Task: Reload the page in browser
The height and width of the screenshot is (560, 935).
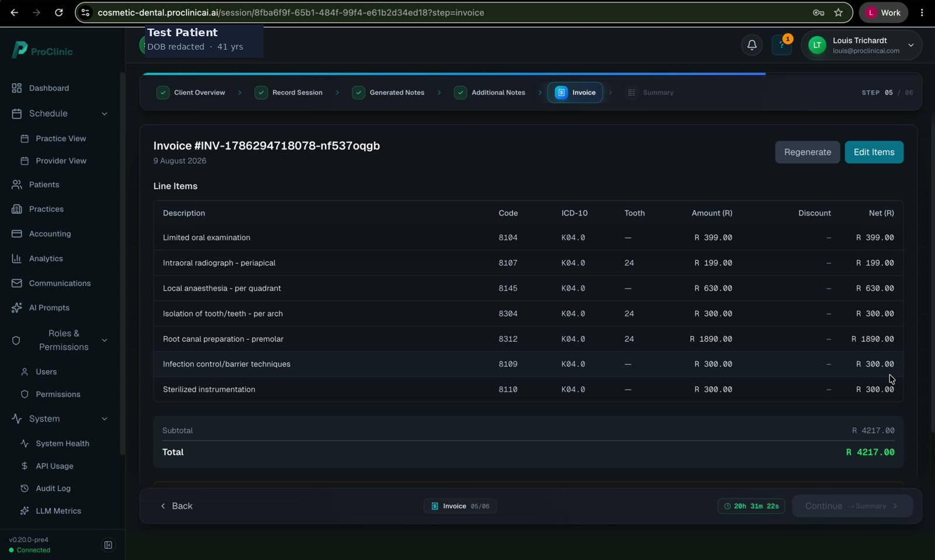Action: 58,12
